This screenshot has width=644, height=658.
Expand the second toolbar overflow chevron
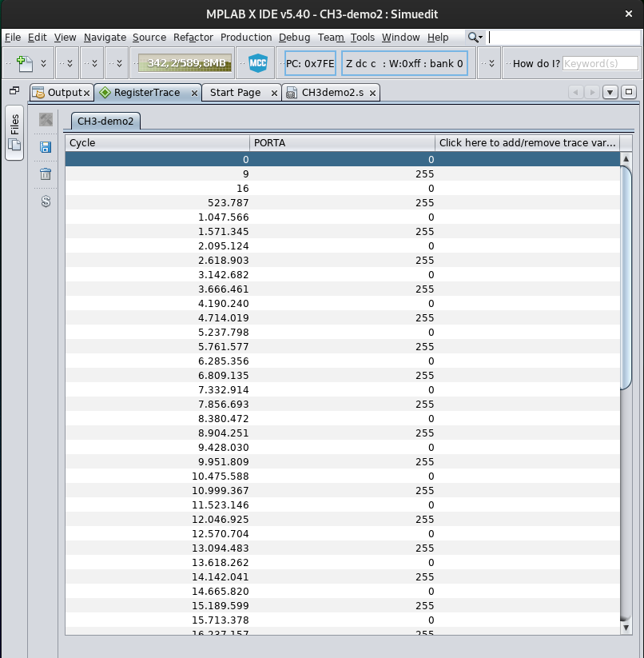[x=70, y=63]
